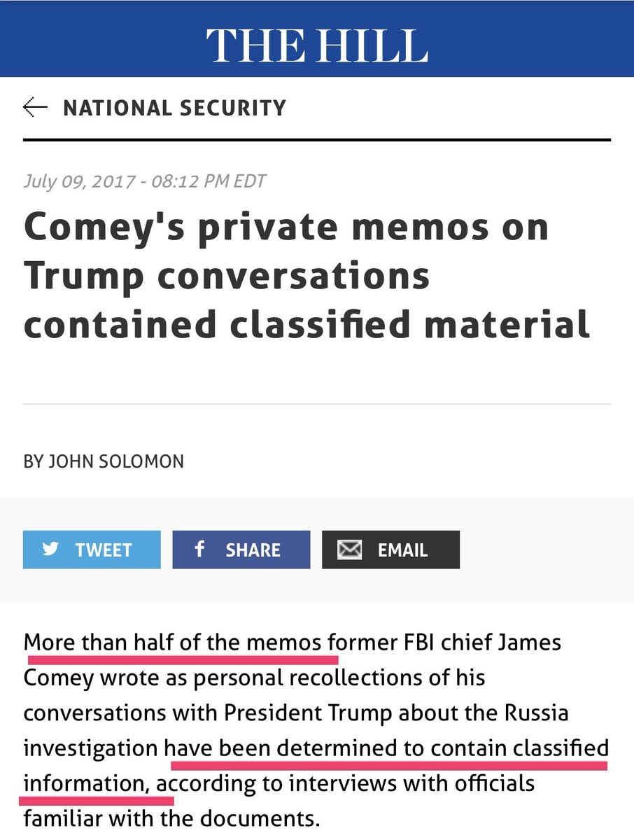Click the email envelope icon
The height and width of the screenshot is (840, 634).
(x=349, y=550)
